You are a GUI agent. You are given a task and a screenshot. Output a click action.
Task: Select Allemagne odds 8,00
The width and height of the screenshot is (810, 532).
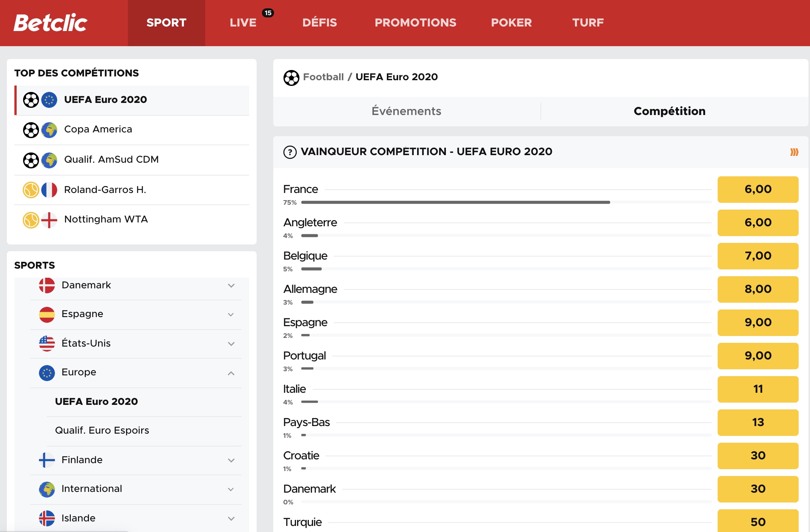[x=758, y=289]
